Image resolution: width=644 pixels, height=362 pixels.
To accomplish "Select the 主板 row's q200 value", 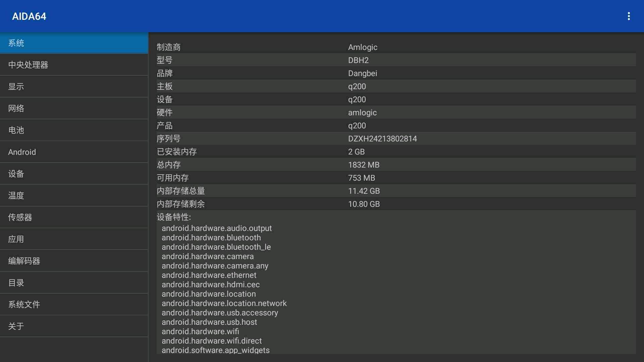I will [357, 86].
